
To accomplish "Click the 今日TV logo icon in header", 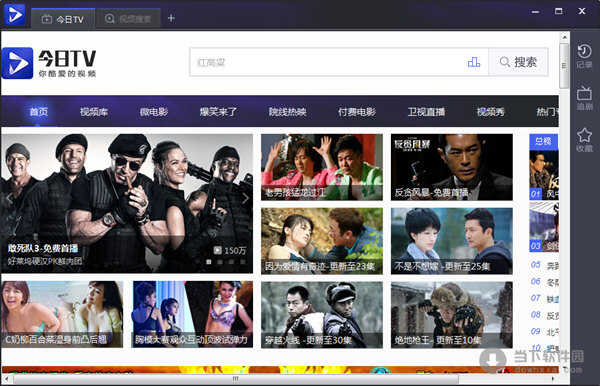I will 17,63.
